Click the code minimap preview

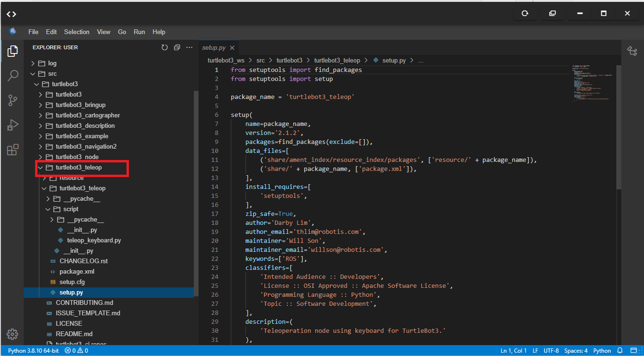(x=592, y=83)
